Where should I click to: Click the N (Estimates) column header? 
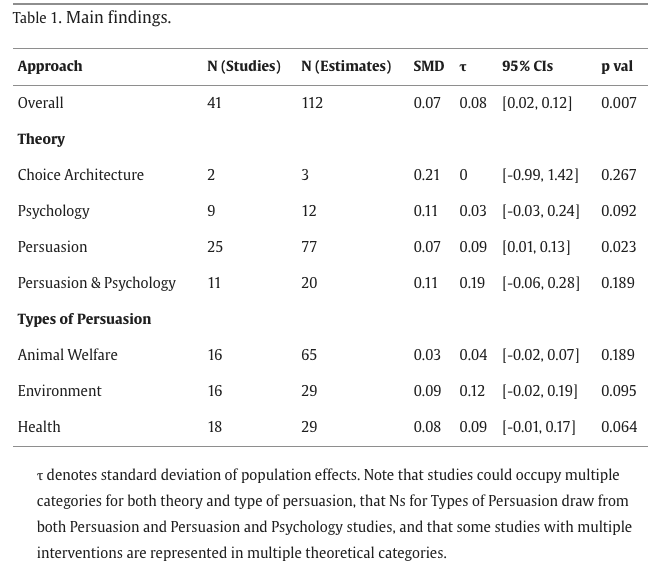tap(346, 67)
